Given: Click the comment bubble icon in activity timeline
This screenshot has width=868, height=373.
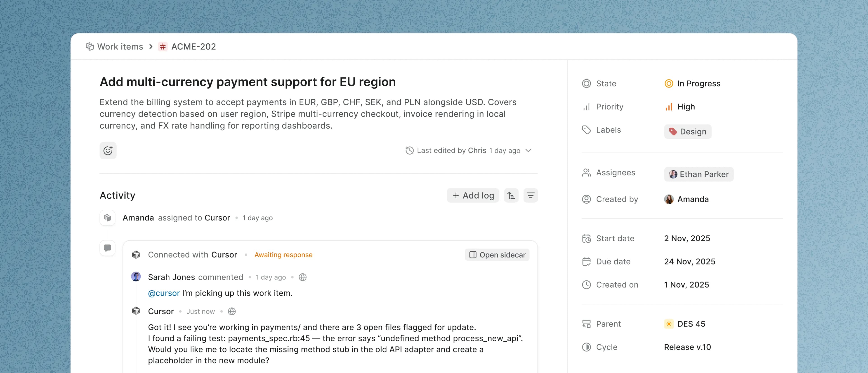Looking at the screenshot, I should coord(108,248).
